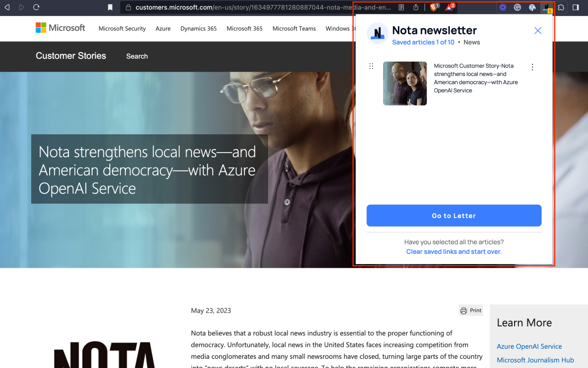Viewport: 588px width, 368px height.
Task: Click the Print icon above the article
Action: pyautogui.click(x=470, y=310)
